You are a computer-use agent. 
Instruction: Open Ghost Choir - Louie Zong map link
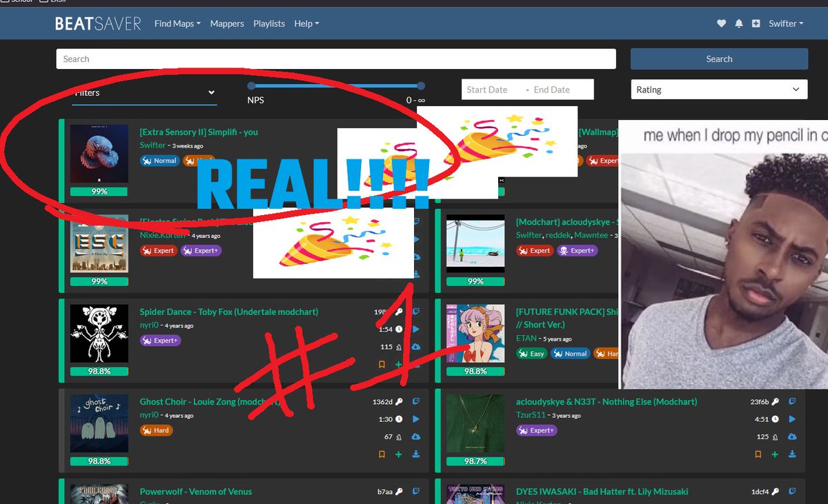click(209, 401)
